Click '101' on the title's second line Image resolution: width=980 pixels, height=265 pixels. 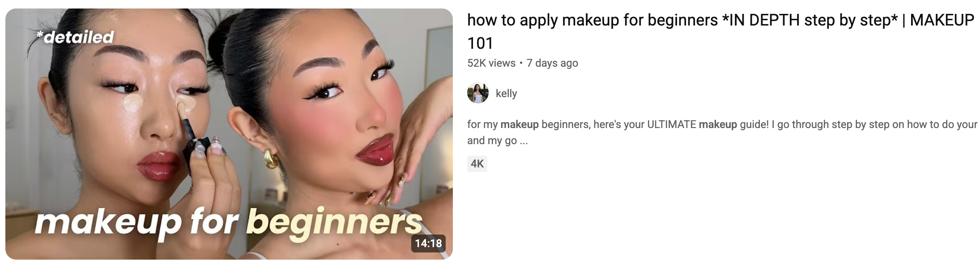click(x=480, y=43)
